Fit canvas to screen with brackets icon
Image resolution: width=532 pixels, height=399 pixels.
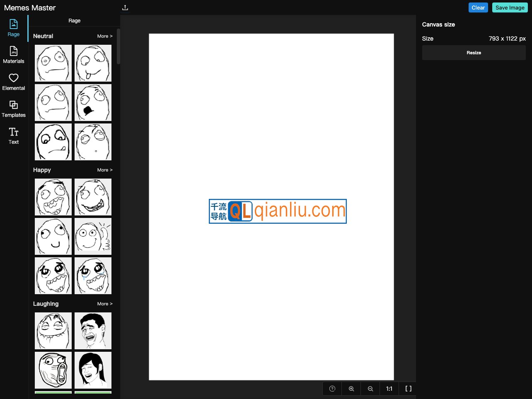[408, 389]
